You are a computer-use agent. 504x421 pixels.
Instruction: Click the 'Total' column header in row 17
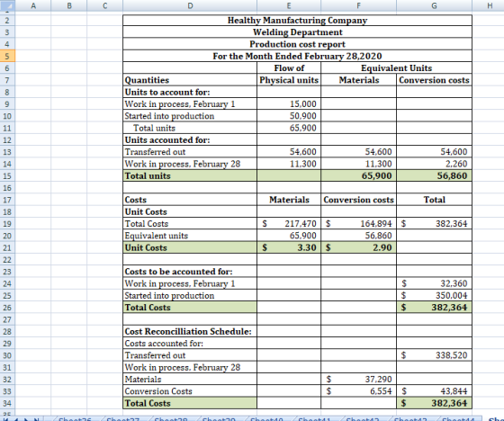[434, 200]
